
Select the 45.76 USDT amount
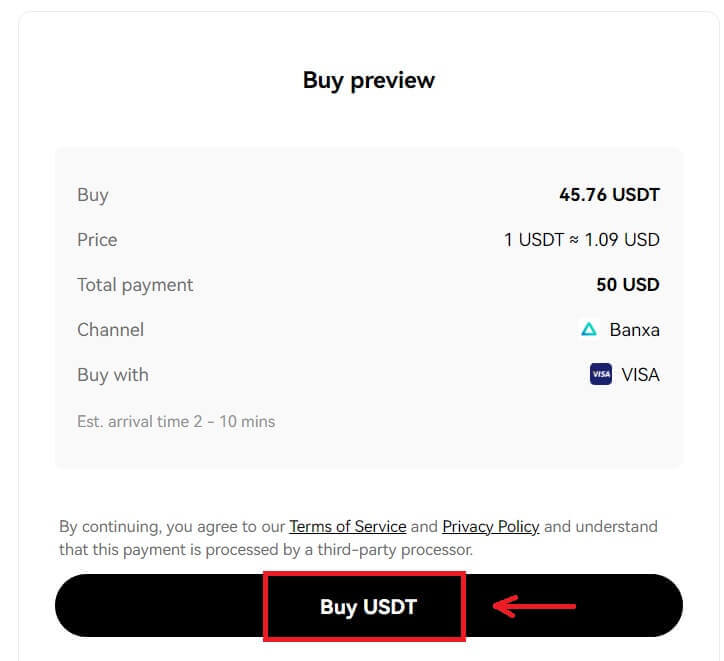tap(609, 195)
